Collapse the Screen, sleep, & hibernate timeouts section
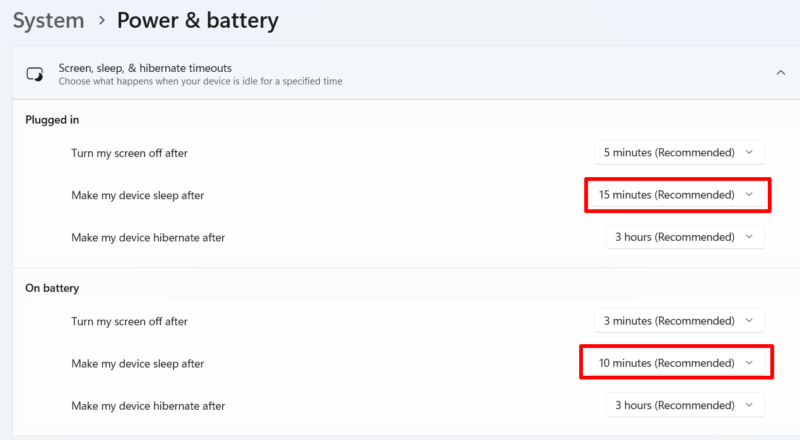This screenshot has width=800, height=440. click(x=780, y=72)
